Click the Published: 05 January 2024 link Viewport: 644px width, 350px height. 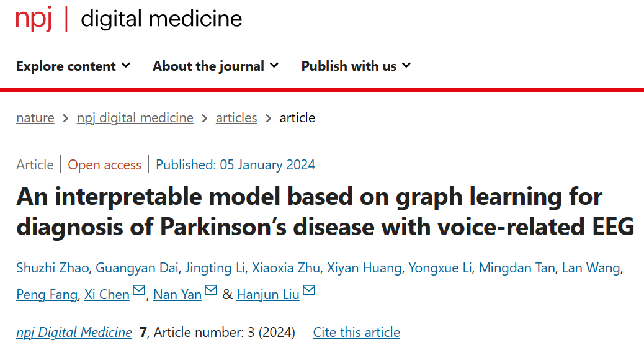click(x=235, y=165)
